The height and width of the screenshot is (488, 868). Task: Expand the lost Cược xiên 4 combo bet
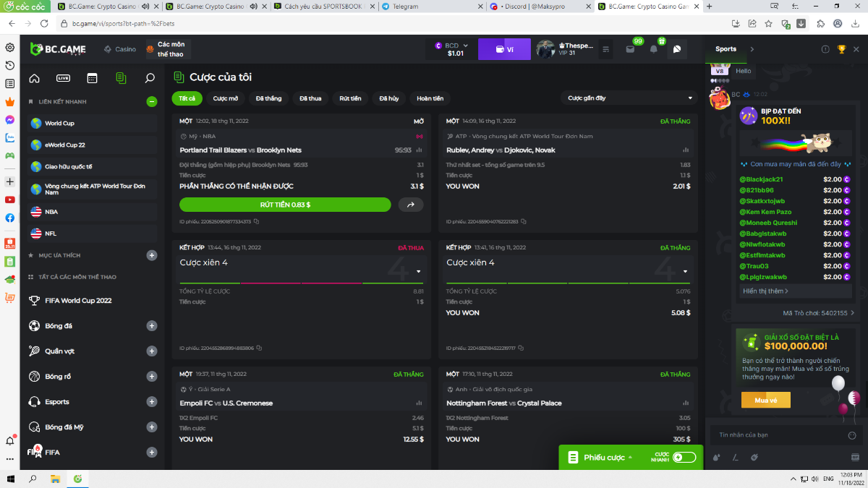coord(419,272)
